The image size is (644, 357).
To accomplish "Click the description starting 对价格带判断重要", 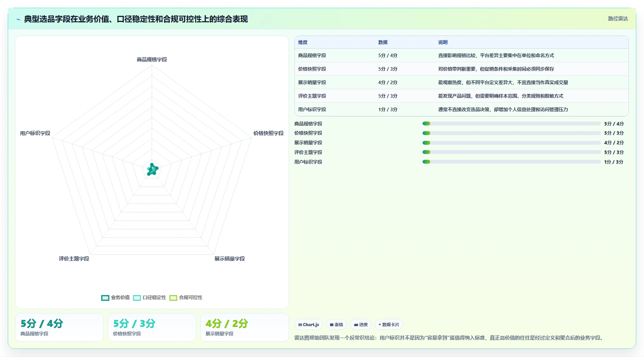I will point(496,69).
